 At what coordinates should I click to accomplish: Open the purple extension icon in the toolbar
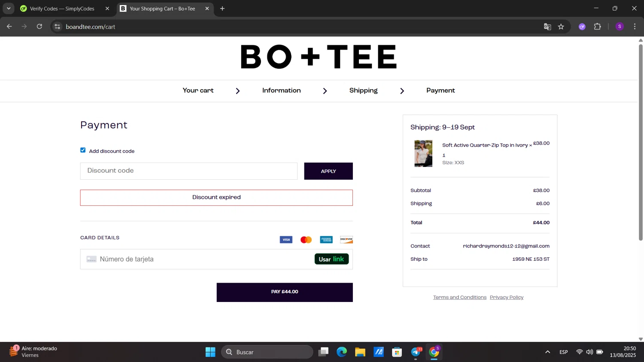582,27
